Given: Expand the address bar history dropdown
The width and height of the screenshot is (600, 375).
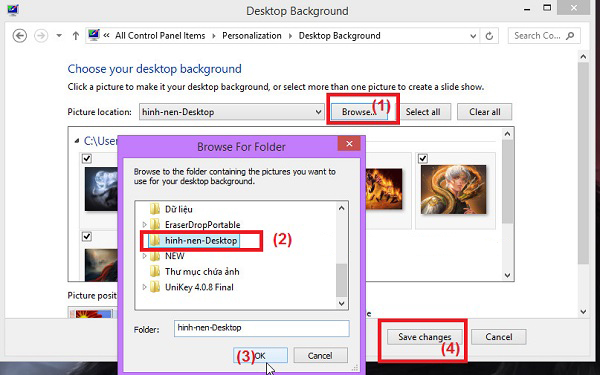Looking at the screenshot, I should pos(473,36).
